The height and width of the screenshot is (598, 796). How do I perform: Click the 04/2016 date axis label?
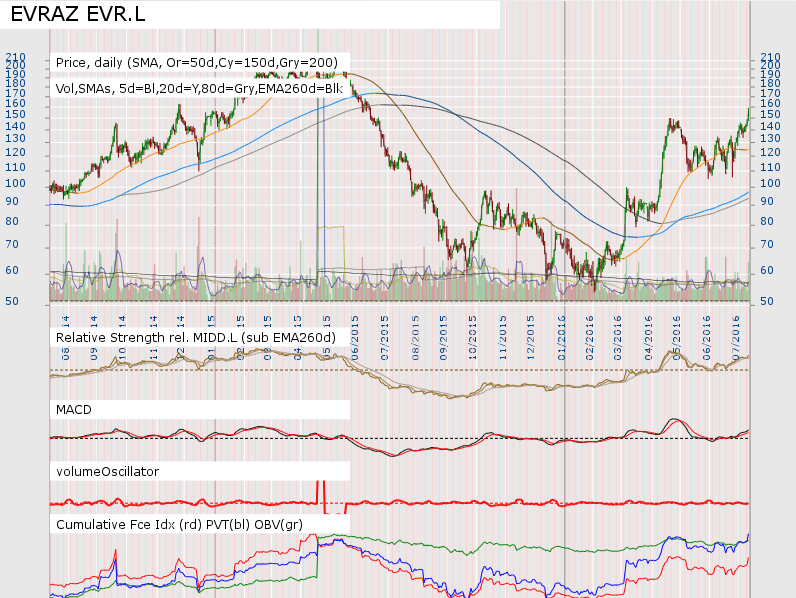(x=648, y=338)
